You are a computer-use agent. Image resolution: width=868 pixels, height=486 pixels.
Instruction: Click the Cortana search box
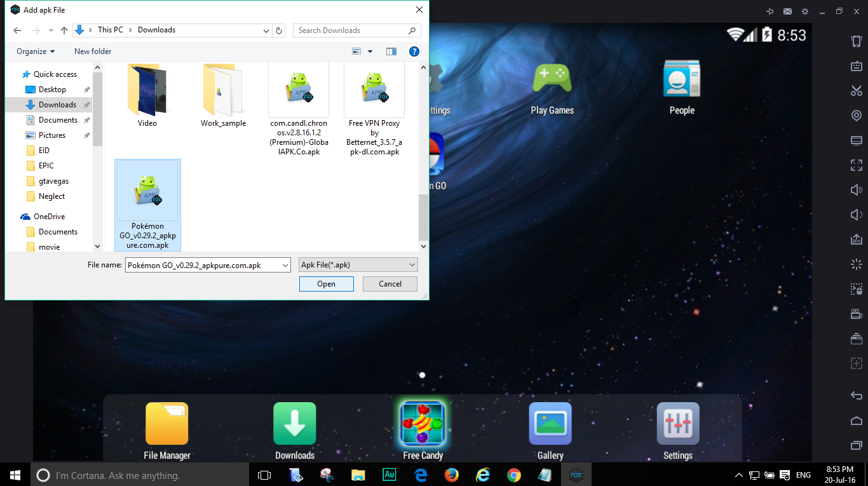click(x=140, y=475)
